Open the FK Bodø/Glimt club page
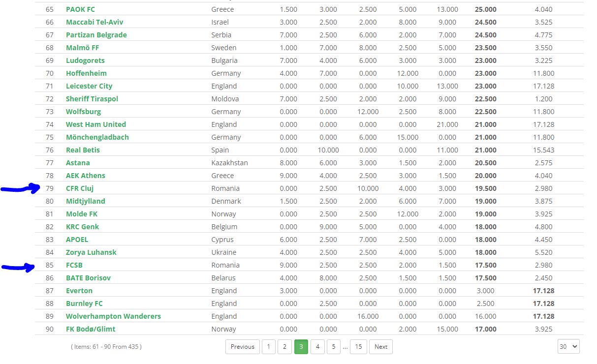 tap(91, 329)
